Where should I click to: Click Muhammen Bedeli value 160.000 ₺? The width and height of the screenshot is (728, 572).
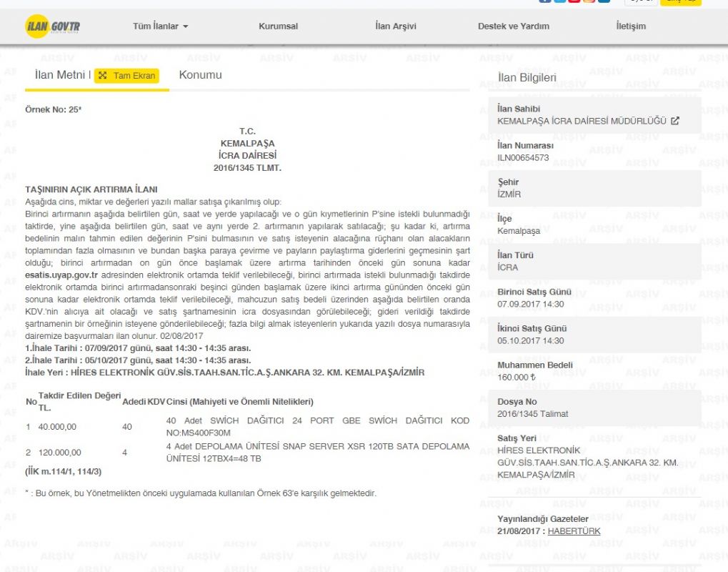(517, 377)
